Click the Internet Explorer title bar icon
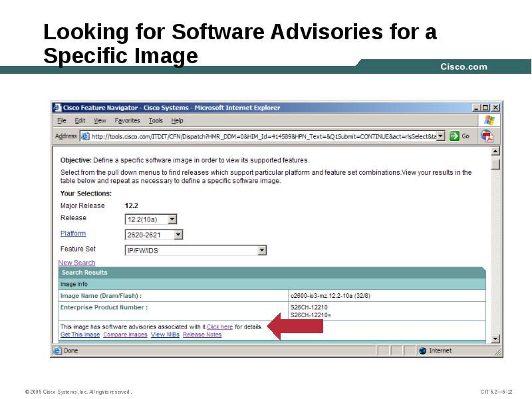 click(57, 108)
